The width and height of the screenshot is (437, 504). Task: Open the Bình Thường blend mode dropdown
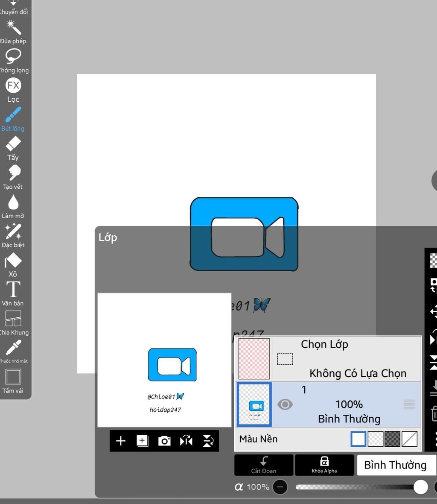coord(397,465)
